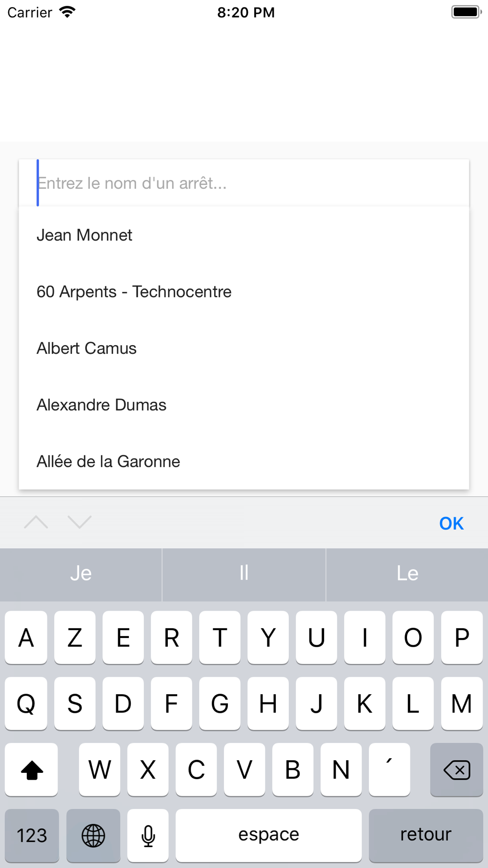Select the Alexandre Dumas stop

(x=102, y=405)
